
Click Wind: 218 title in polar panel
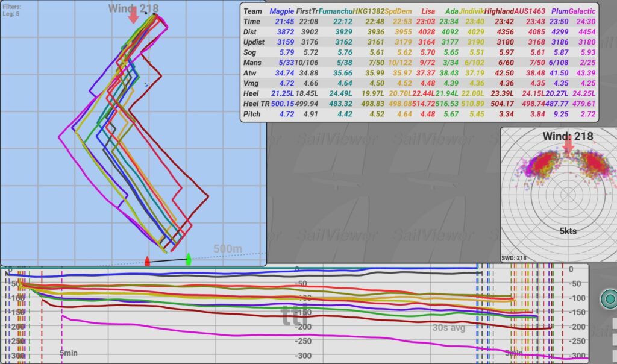568,136
